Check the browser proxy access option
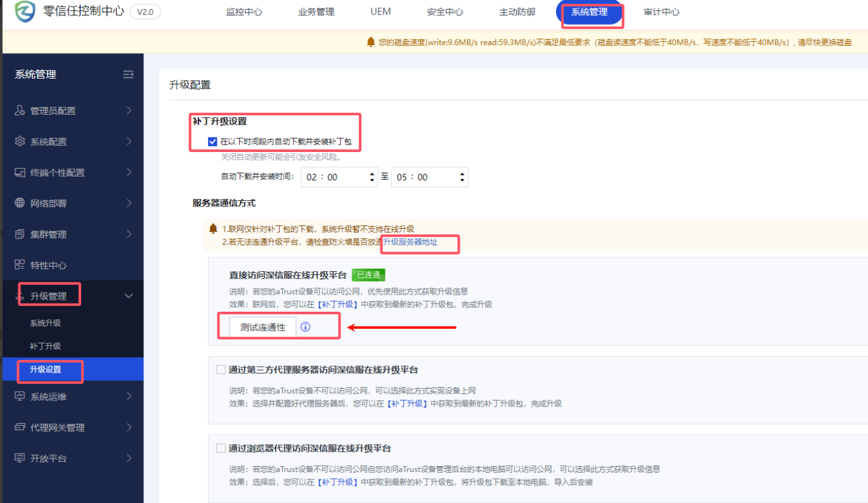The image size is (868, 503). point(221,449)
